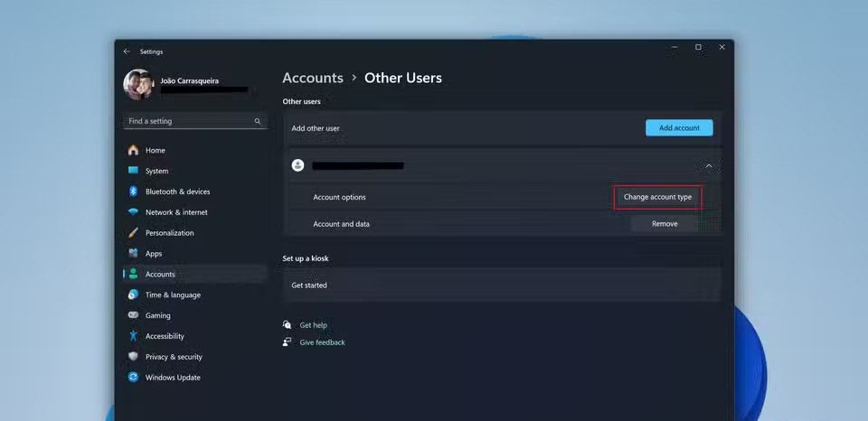This screenshot has width=868, height=421.
Task: Click the Personalization paintbrush icon
Action: click(134, 233)
